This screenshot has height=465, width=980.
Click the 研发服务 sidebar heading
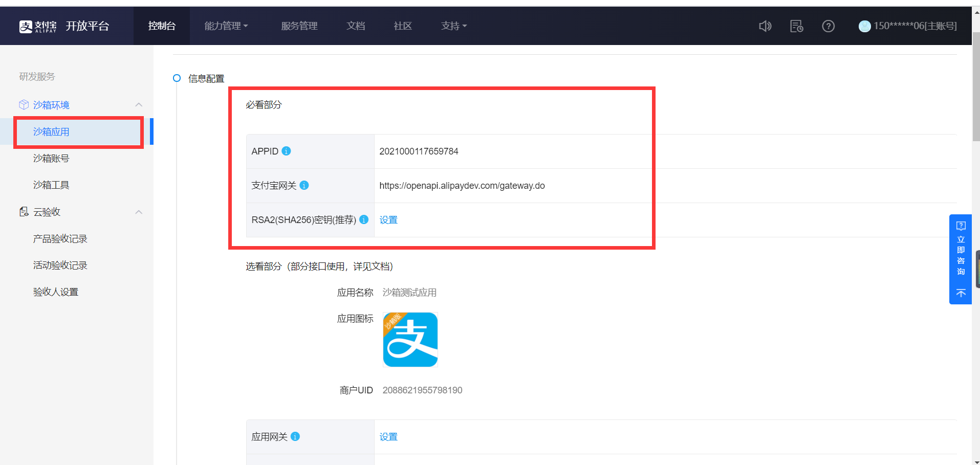[x=37, y=77]
